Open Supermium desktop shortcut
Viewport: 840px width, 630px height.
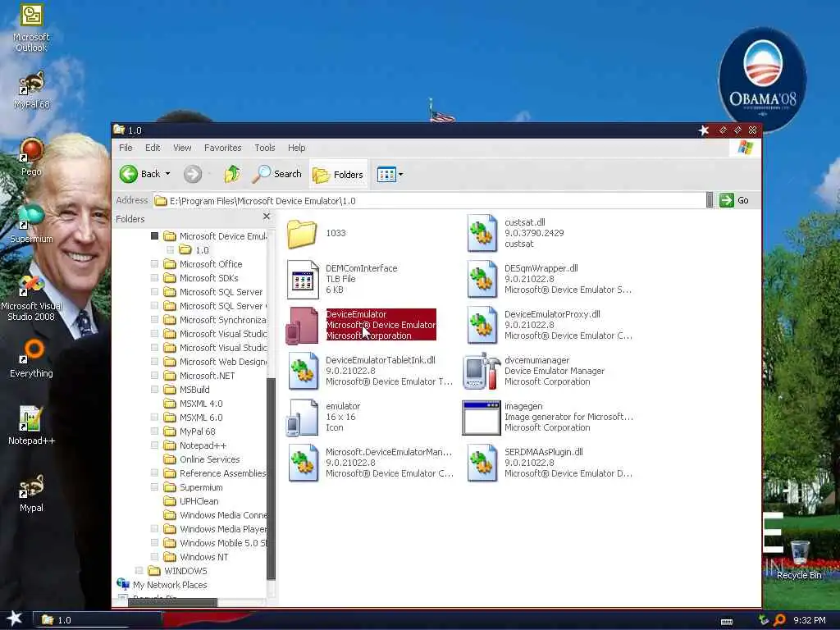pos(31,224)
